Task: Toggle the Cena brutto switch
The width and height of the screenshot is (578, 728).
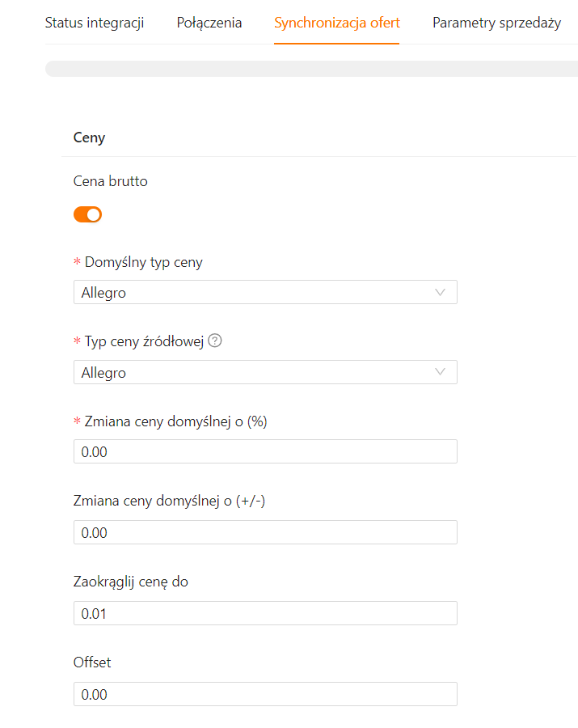Action: coord(87,214)
